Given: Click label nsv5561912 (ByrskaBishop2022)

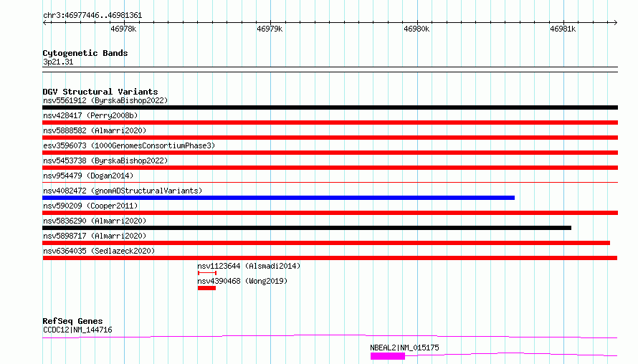Looking at the screenshot, I should click(x=105, y=100).
